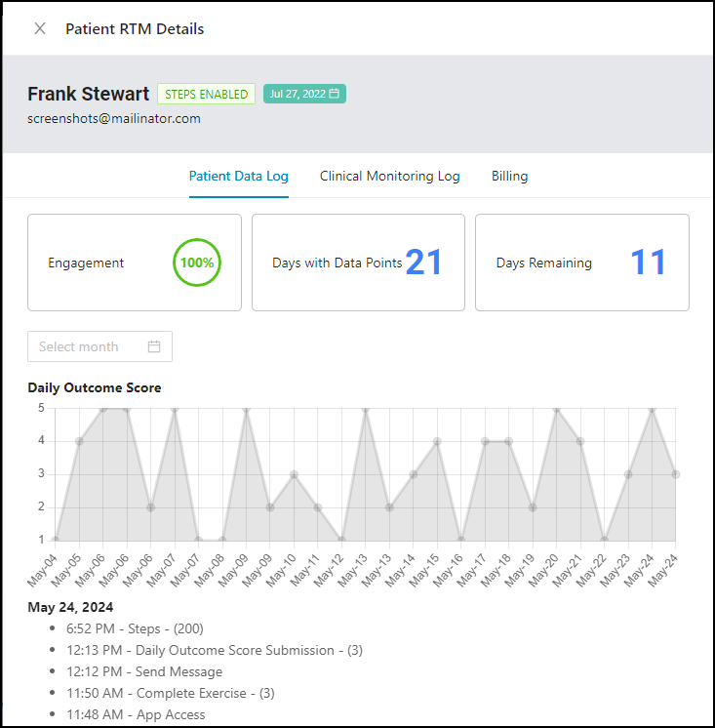Click the green 100% engagement circle
The image size is (715, 728).
click(x=197, y=263)
